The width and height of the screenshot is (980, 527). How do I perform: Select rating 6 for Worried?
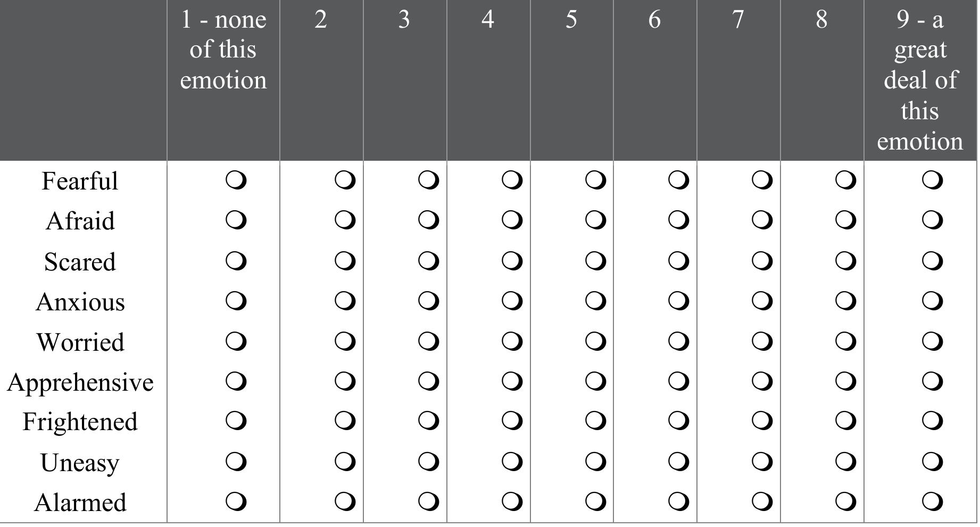(678, 341)
